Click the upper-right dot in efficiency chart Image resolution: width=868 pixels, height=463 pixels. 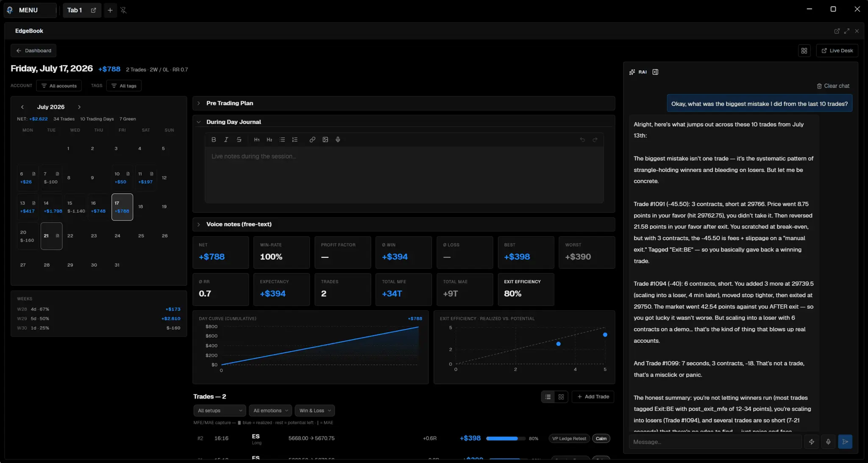pos(605,335)
